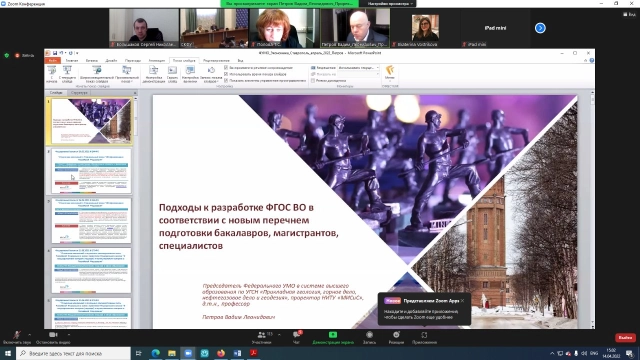Expand microphone audio options arrow

pos(29,334)
